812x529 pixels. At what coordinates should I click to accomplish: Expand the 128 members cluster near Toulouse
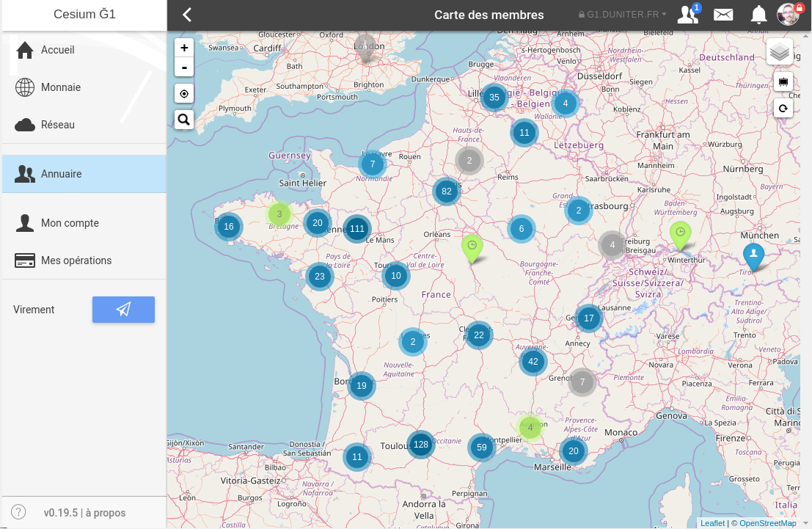click(x=420, y=444)
